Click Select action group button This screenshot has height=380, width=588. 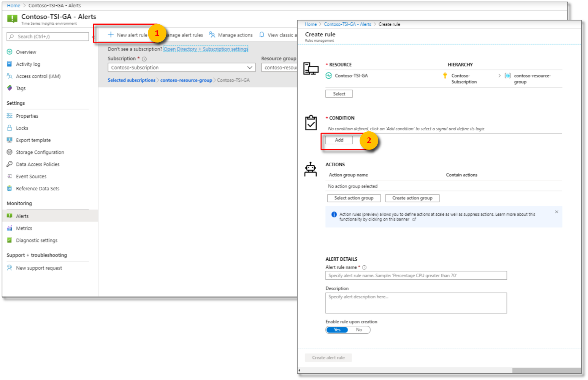[354, 198]
